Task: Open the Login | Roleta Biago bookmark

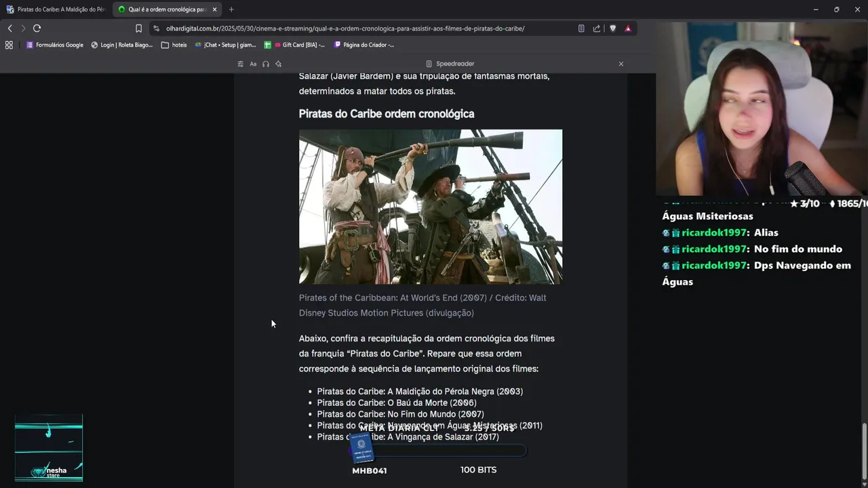Action: pyautogui.click(x=122, y=45)
